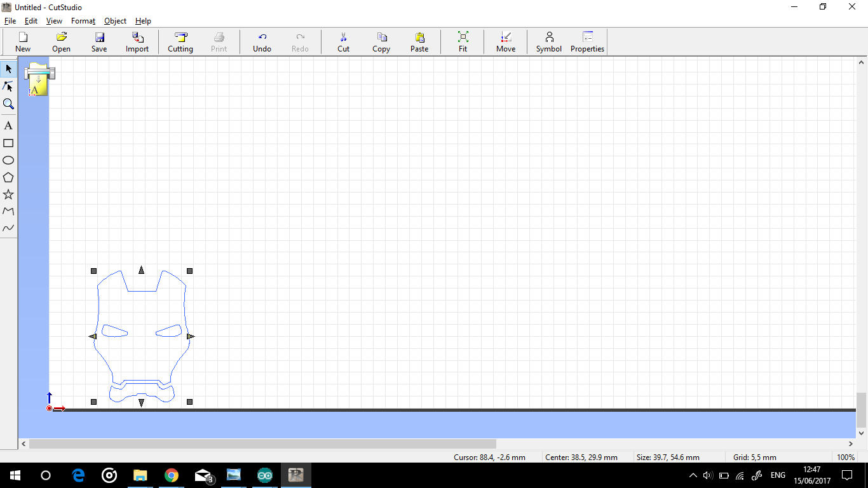Create a new document with New
Screen dimensions: 868x488
(x=23, y=42)
